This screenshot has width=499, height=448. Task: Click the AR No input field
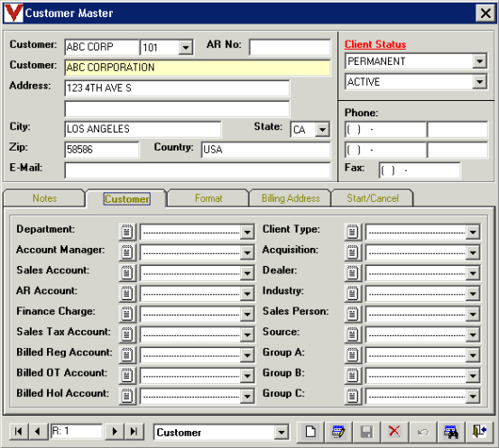tap(290, 48)
